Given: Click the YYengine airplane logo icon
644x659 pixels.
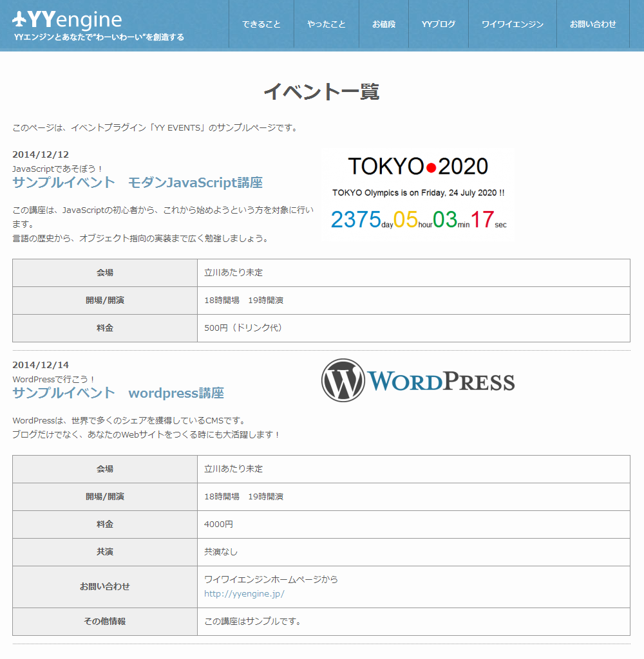Looking at the screenshot, I should [19, 19].
